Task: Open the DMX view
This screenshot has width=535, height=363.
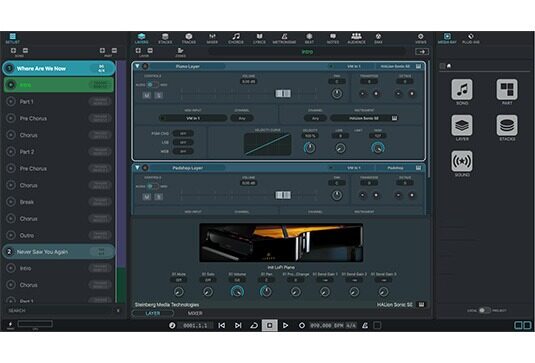Action: coord(378,38)
